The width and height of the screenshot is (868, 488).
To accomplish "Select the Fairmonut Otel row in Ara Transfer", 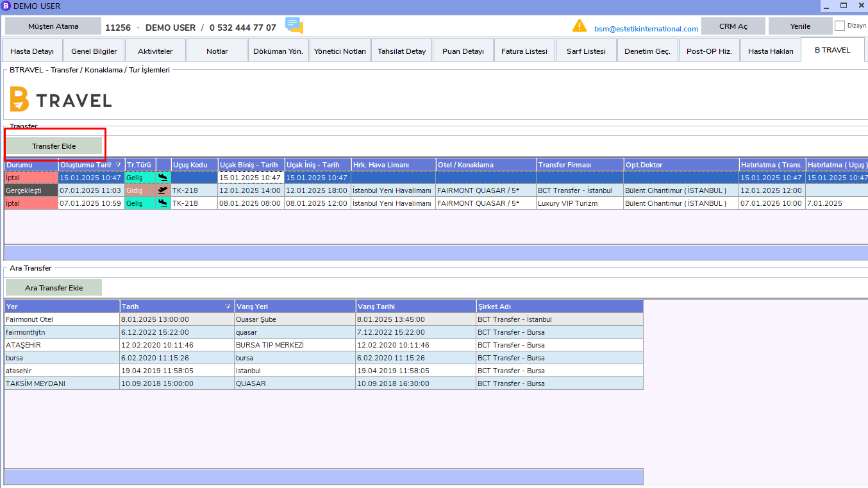I will tap(324, 319).
